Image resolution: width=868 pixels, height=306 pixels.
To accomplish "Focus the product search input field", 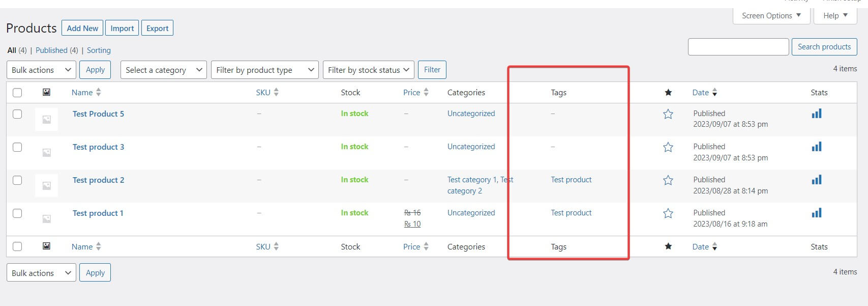I will (x=738, y=47).
